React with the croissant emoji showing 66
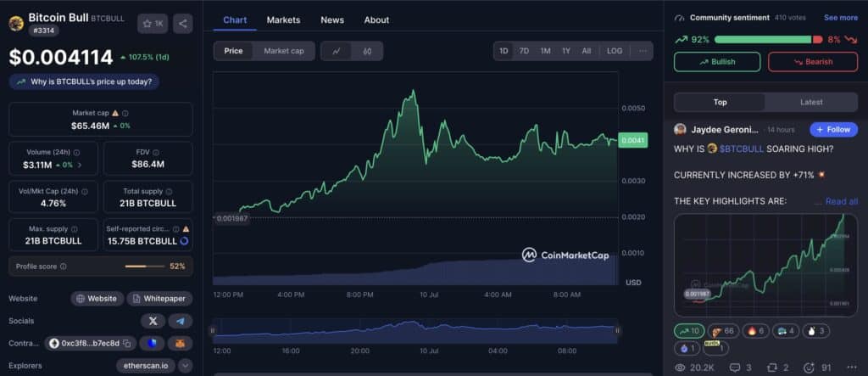 (x=723, y=331)
